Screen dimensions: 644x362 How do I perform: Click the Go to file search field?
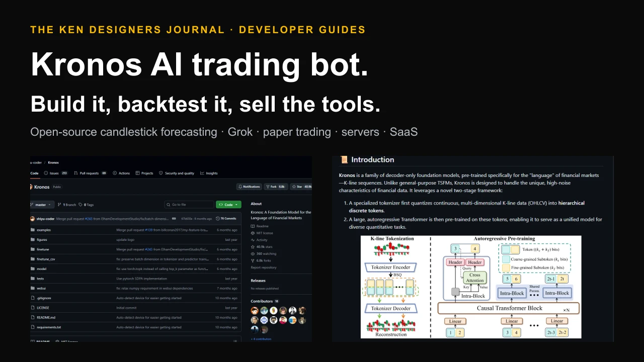coord(189,205)
